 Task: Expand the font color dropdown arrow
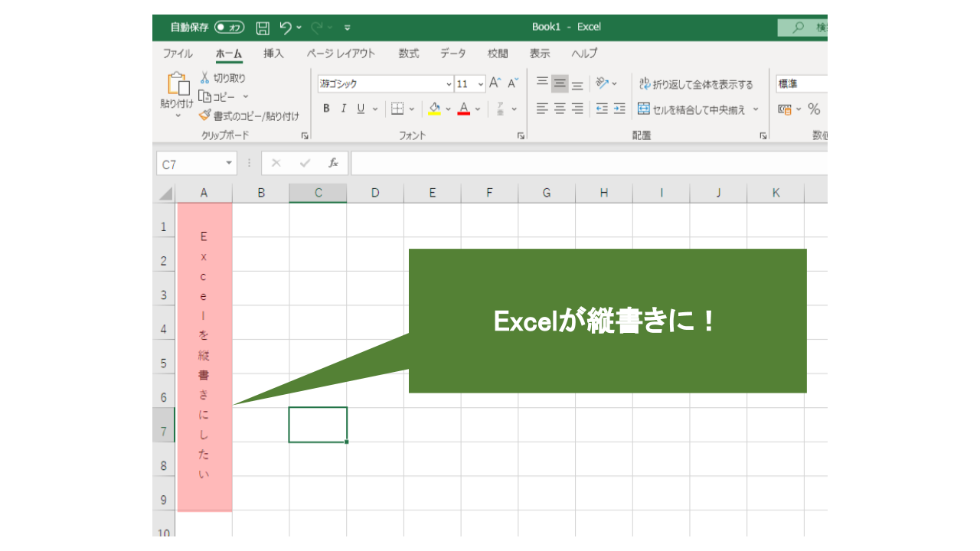point(478,109)
